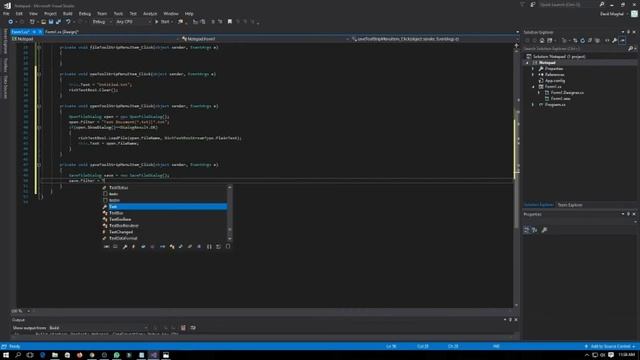
Task: Open the Window menu
Action: (171, 13)
